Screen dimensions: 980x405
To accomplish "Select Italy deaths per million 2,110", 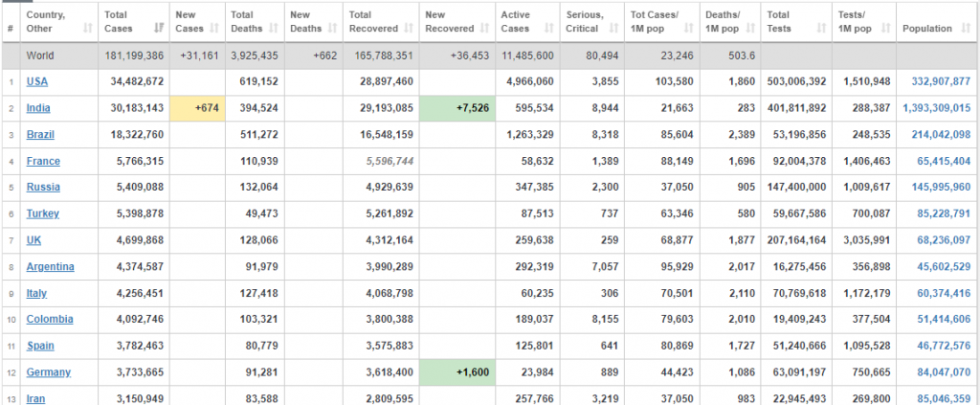I will [x=742, y=293].
